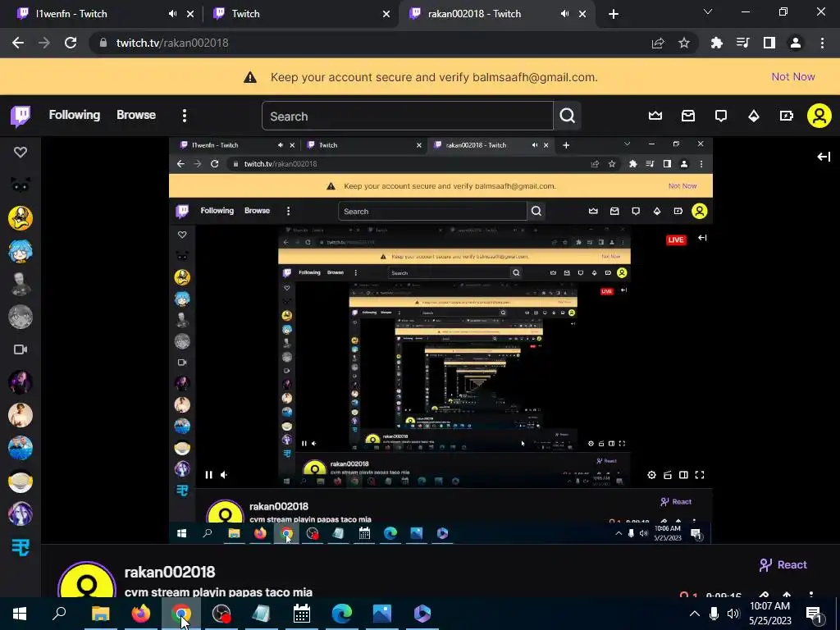Open sidebar teal striped logo channel

click(21, 547)
